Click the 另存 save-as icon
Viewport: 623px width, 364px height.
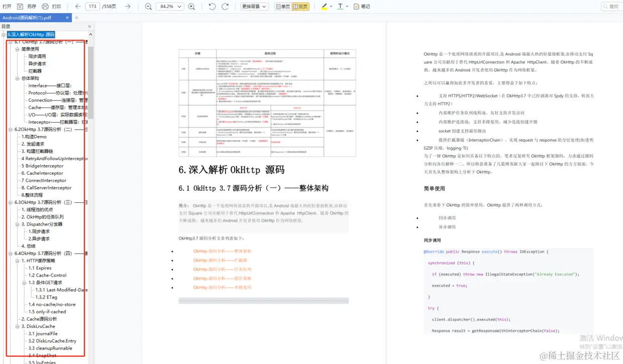pos(21,7)
